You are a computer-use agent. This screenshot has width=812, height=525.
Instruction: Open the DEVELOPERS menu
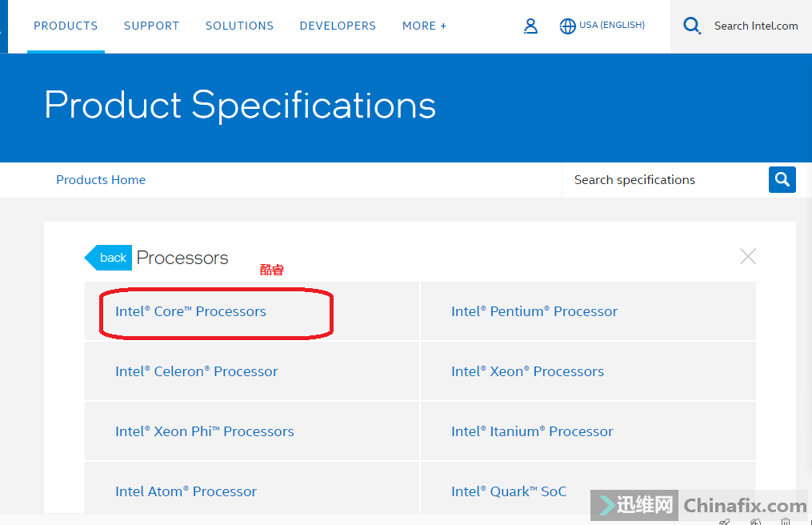338,26
